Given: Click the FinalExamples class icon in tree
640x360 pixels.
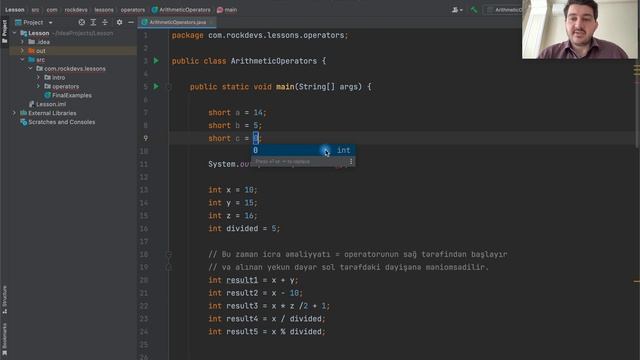Looking at the screenshot, I should [47, 95].
